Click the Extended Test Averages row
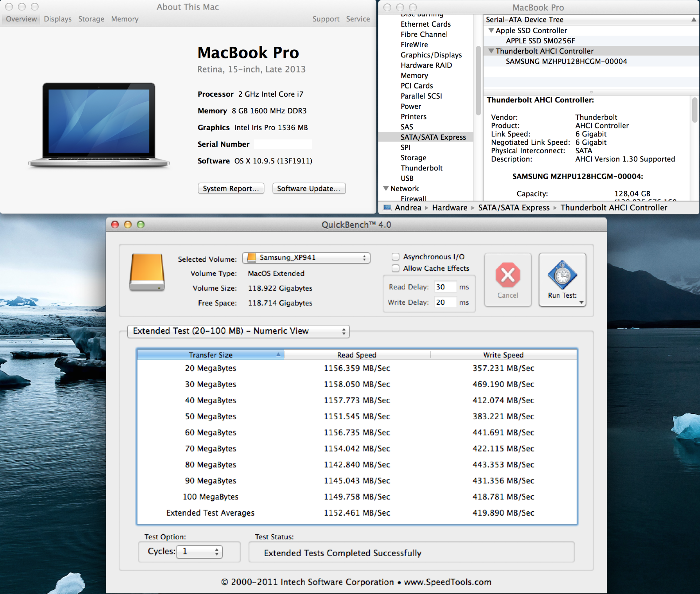This screenshot has height=594, width=700. (x=357, y=513)
